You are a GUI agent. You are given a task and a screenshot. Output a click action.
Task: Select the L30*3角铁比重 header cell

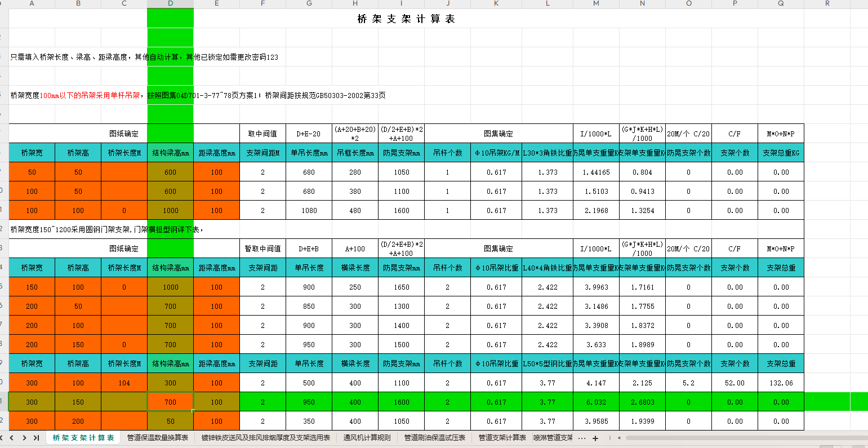pyautogui.click(x=547, y=153)
